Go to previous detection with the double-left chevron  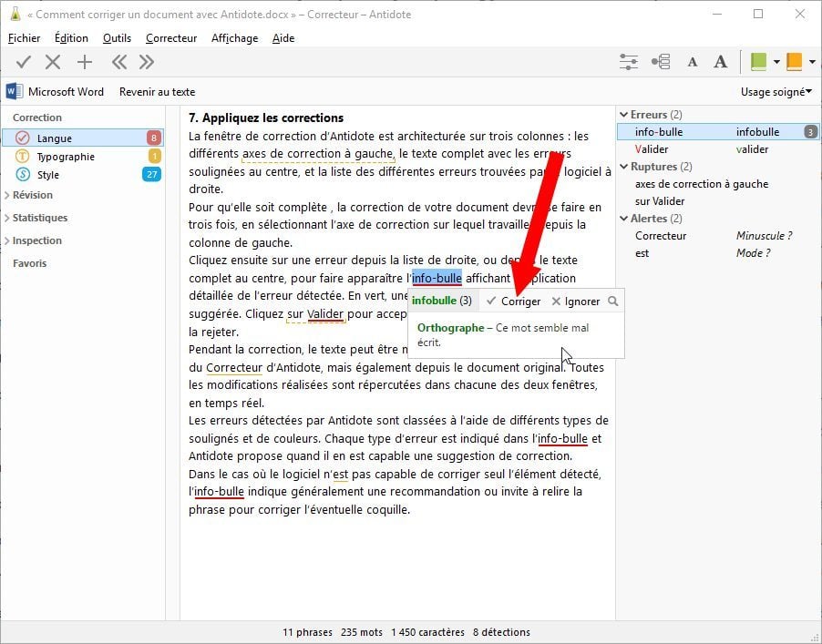119,62
